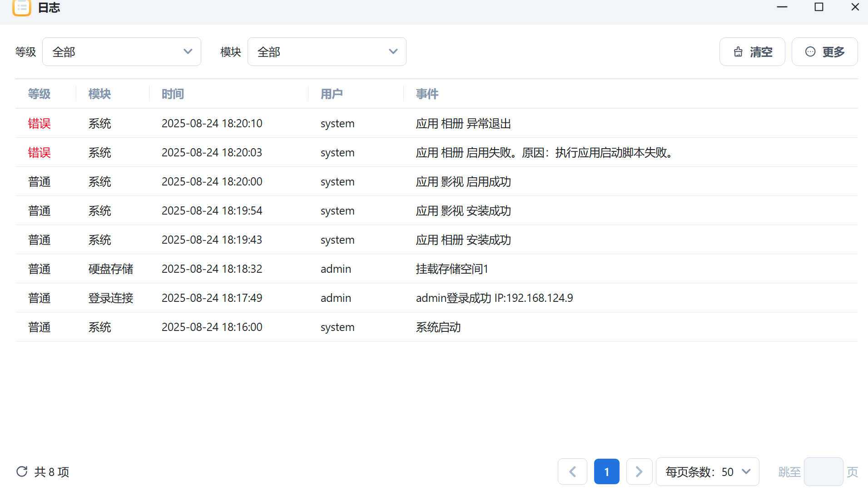
Task: Expand the 模块 module filter dropdown
Action: [327, 52]
